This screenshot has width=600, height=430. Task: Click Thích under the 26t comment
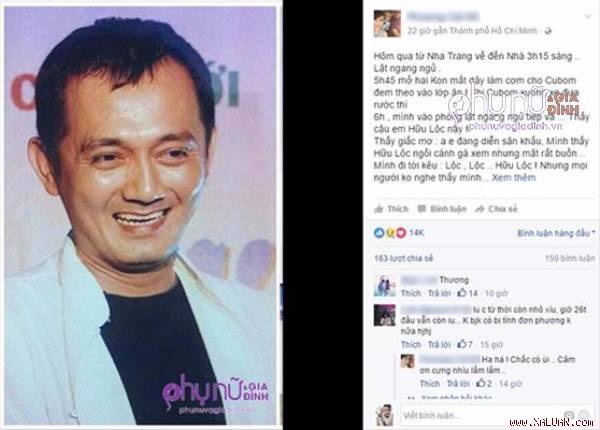411,345
